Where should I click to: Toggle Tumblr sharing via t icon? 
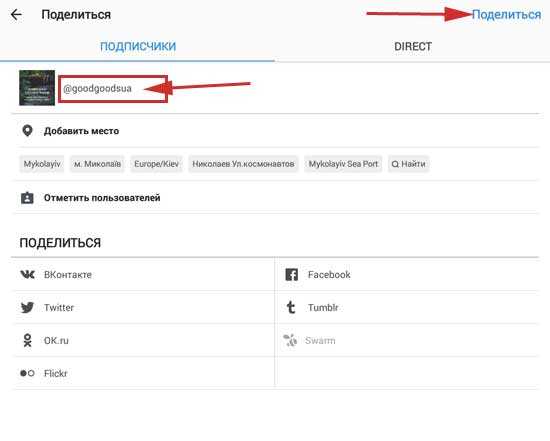(x=291, y=307)
